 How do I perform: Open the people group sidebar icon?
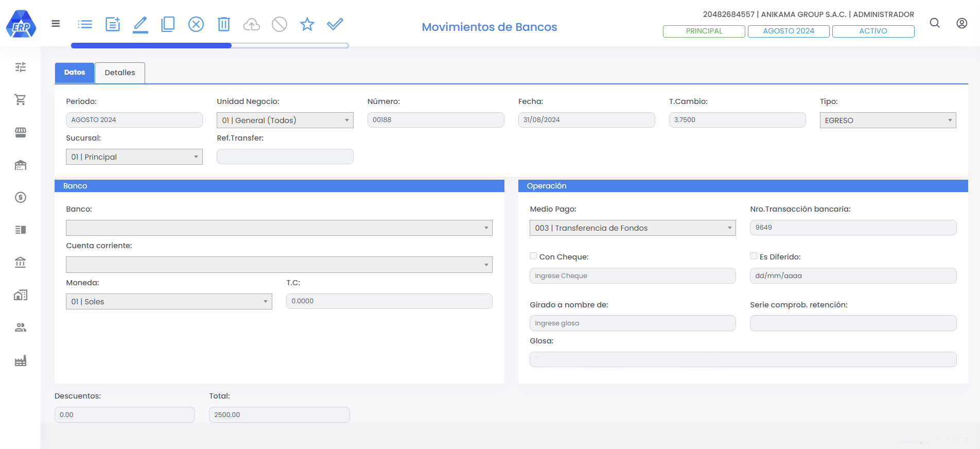pos(21,327)
